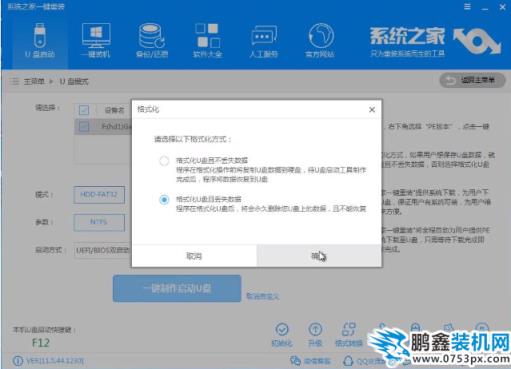Open the UEFI/BIOS boot method dropdown

pos(103,250)
